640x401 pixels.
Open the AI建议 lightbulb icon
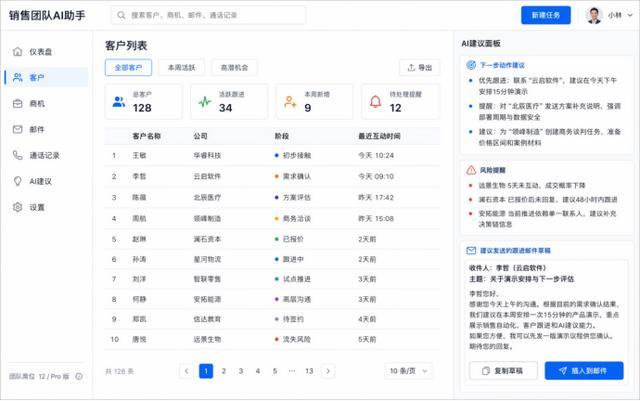tap(18, 181)
